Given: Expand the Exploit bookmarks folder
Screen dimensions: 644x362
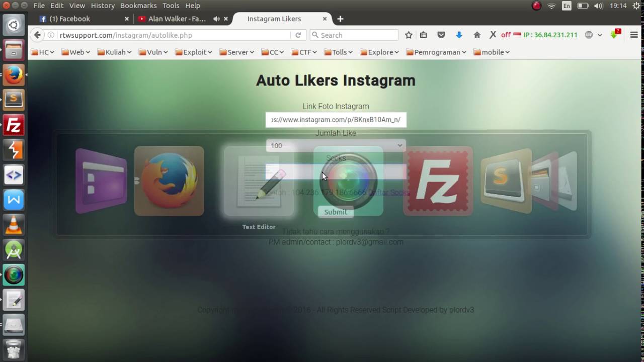Looking at the screenshot, I should point(193,52).
